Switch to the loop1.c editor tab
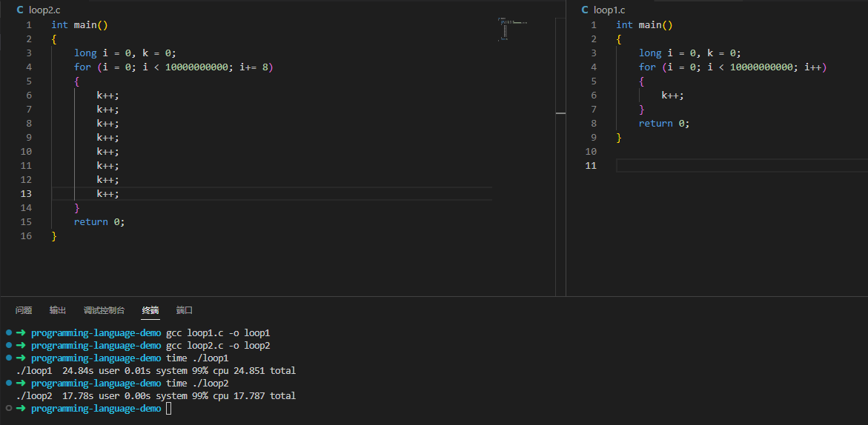Viewport: 868px width, 425px height. (608, 10)
